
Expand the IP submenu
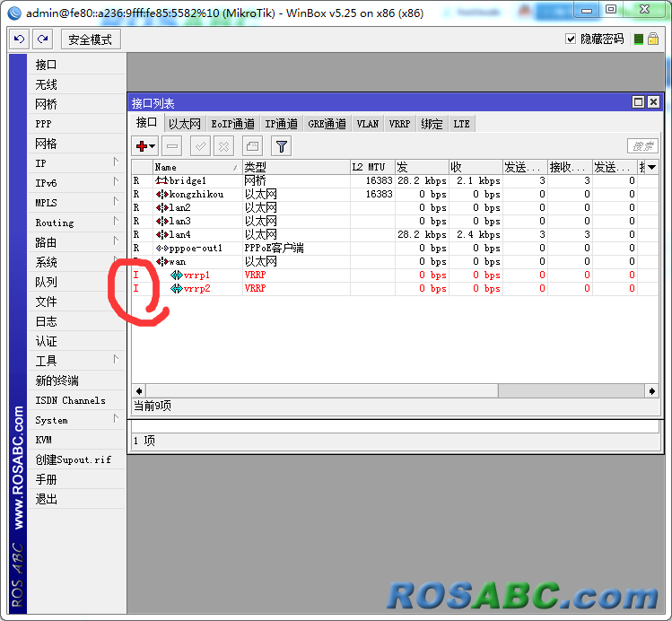pyautogui.click(x=76, y=163)
